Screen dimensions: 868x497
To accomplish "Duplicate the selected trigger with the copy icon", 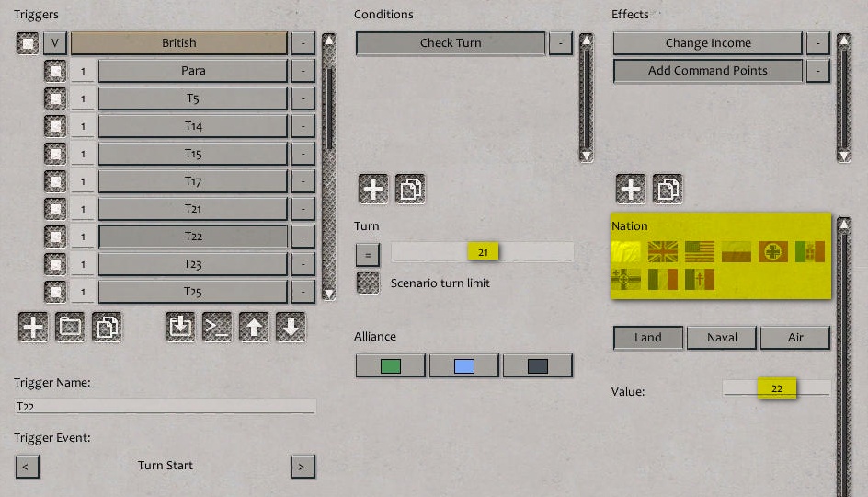I will click(x=107, y=327).
